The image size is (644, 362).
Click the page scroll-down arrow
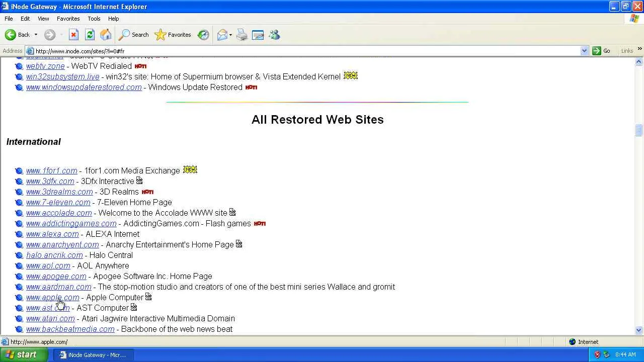pyautogui.click(x=639, y=330)
